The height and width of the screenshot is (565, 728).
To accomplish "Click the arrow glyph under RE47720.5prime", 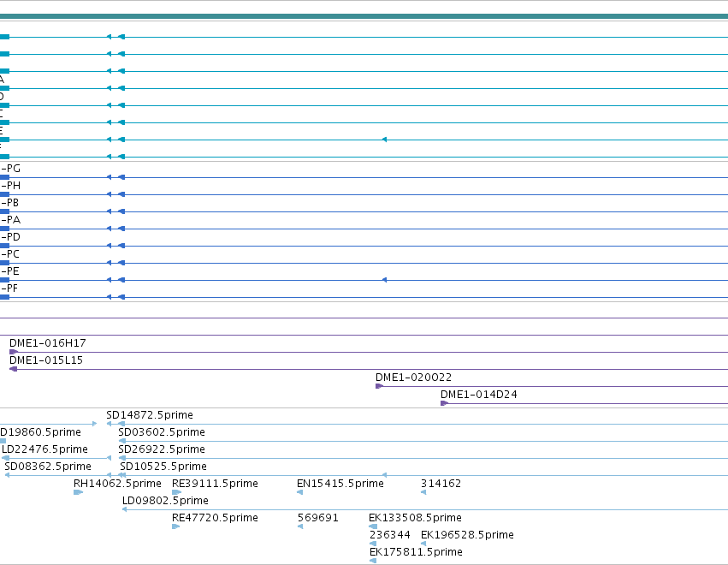I will (175, 526).
